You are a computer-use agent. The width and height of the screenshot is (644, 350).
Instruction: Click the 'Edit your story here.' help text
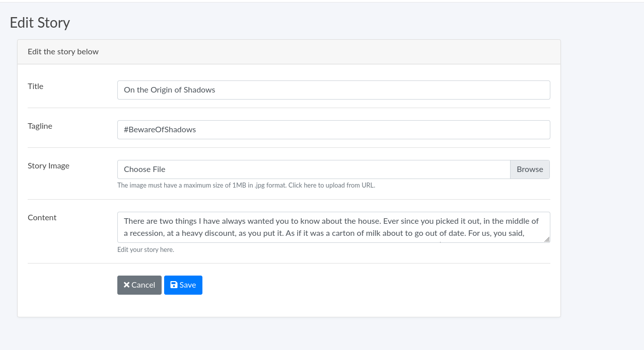[x=146, y=250]
